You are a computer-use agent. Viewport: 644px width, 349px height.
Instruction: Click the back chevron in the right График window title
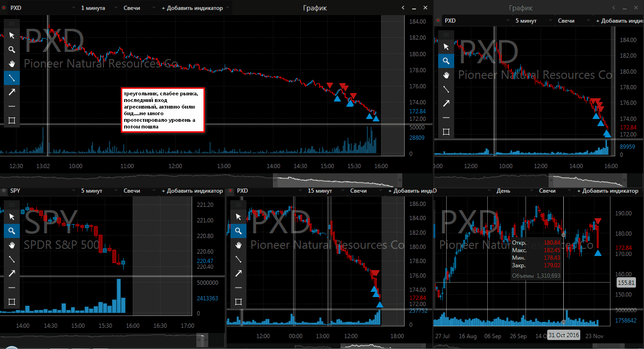coord(613,8)
